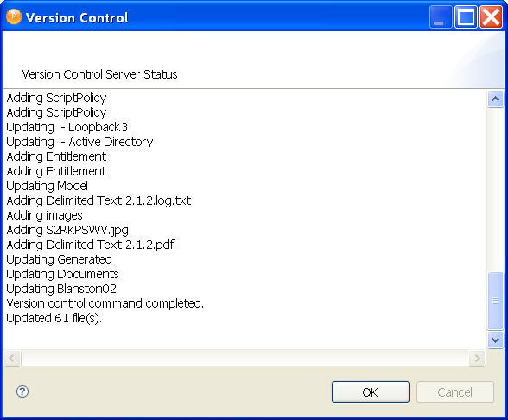Select 'Version control command completed.' line
This screenshot has width=508, height=420.
(x=105, y=303)
